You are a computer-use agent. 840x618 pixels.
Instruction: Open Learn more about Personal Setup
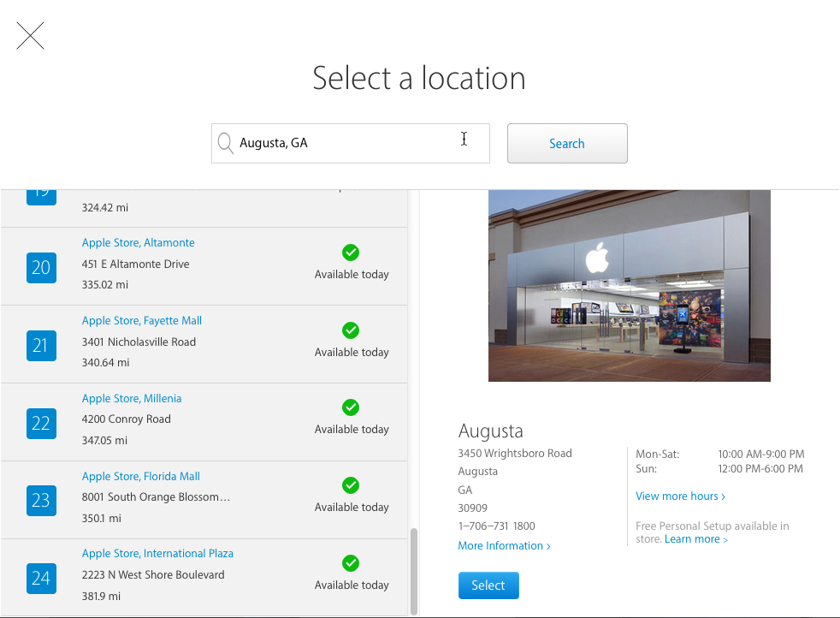click(x=696, y=539)
